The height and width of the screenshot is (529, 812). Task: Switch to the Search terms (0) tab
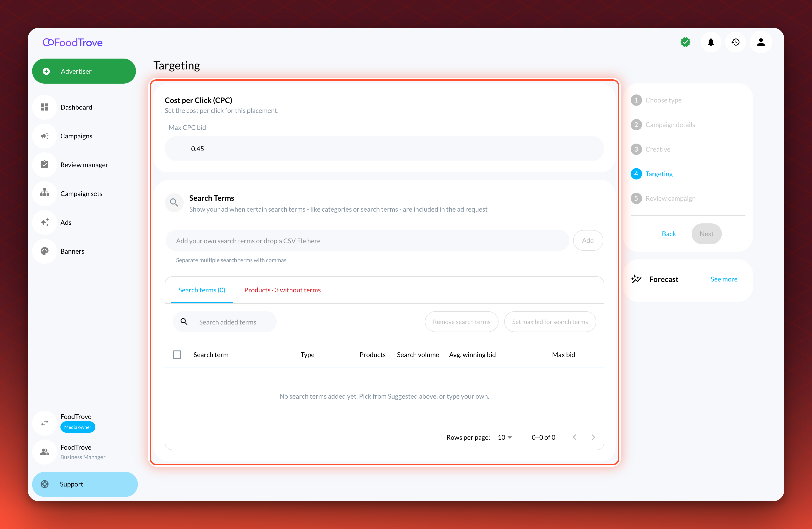(202, 290)
